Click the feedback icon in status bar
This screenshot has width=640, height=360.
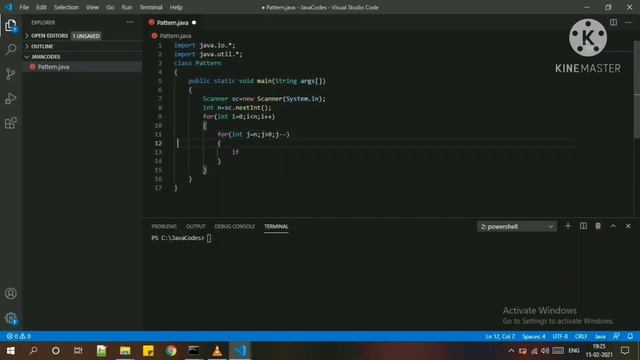616,336
